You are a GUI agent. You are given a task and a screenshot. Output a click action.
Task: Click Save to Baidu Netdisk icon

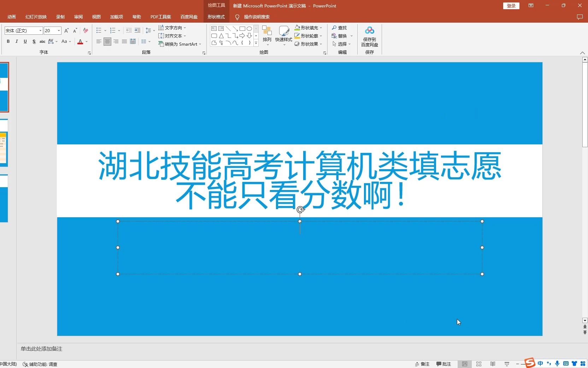click(x=370, y=36)
